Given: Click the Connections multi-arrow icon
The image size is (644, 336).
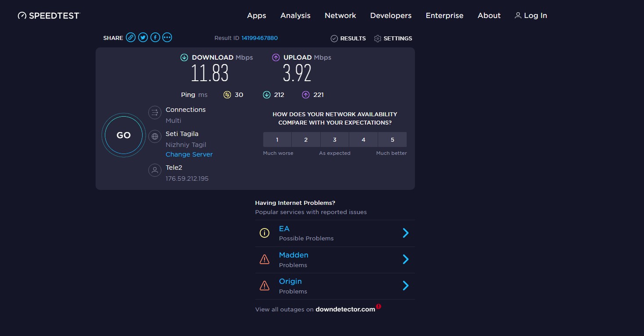Looking at the screenshot, I should tap(155, 113).
